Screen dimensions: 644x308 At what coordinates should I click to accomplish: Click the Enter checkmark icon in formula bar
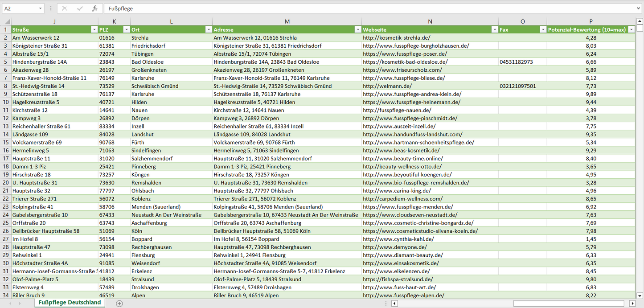80,8
